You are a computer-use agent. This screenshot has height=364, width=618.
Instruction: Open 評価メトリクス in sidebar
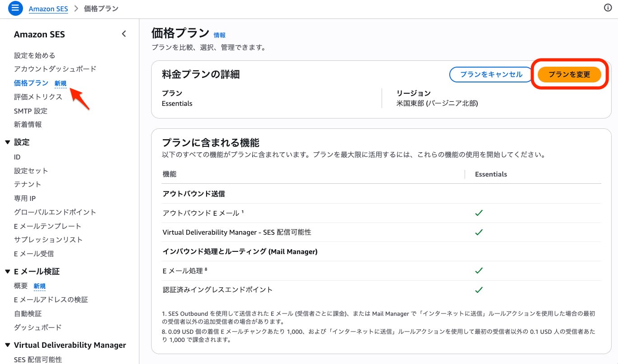(38, 97)
